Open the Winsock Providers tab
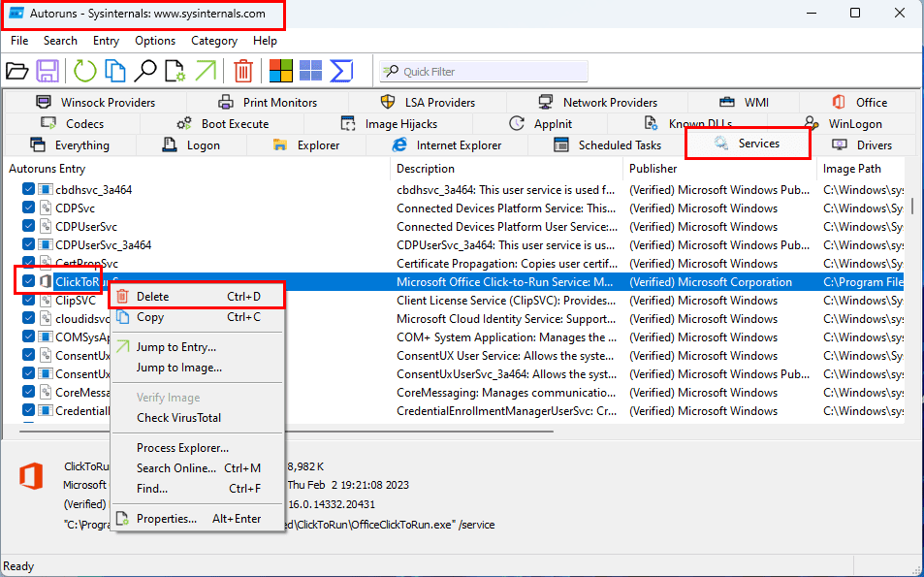 (95, 103)
